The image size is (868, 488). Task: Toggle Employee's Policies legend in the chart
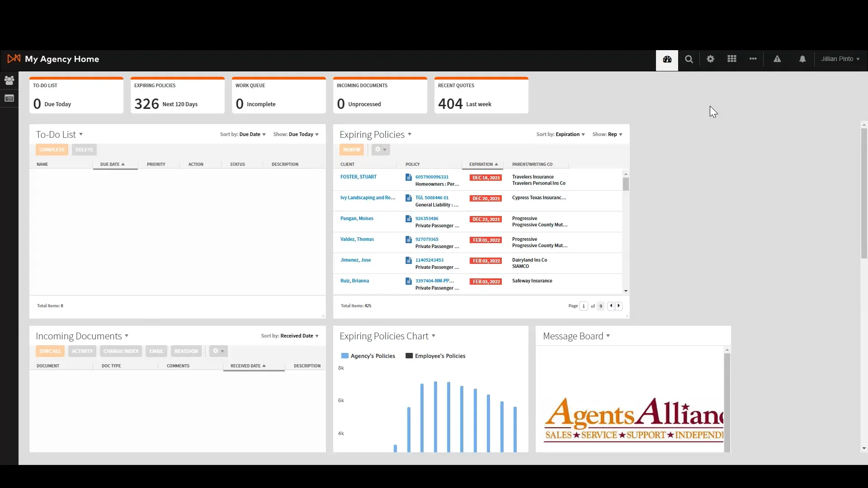(435, 356)
